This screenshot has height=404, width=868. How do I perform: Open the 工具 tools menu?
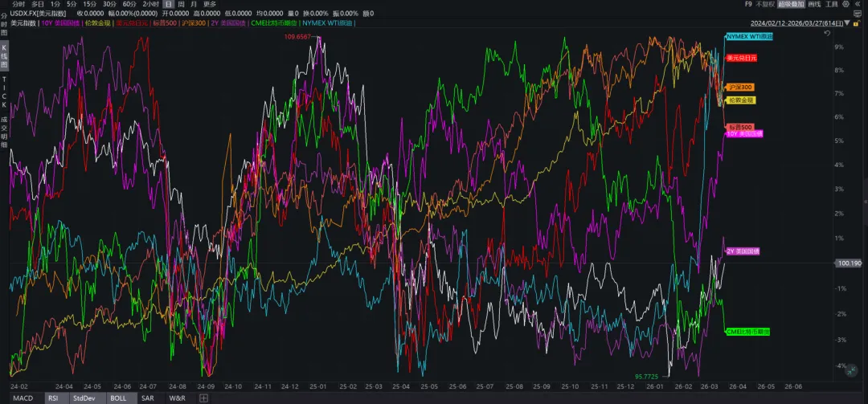832,4
